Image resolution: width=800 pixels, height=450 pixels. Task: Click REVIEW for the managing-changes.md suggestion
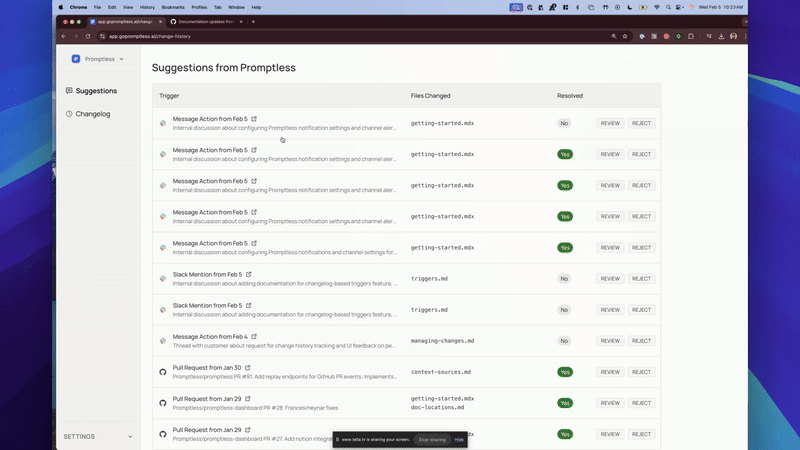coord(609,341)
